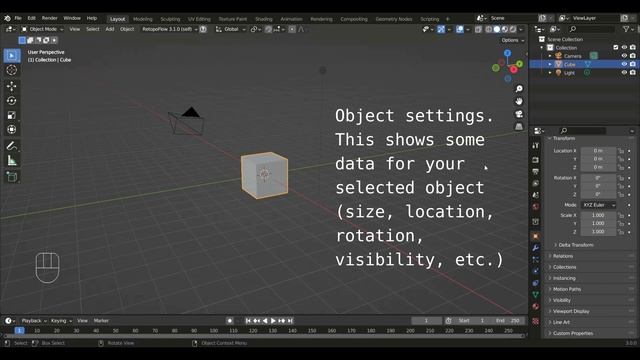
Task: Toggle Cube render camera icon
Action: point(633,64)
